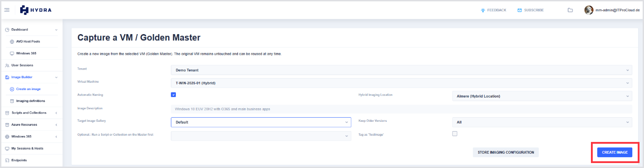Viewport: 644px width, 168px height.
Task: Click the User Sessions people icon
Action: click(7, 66)
